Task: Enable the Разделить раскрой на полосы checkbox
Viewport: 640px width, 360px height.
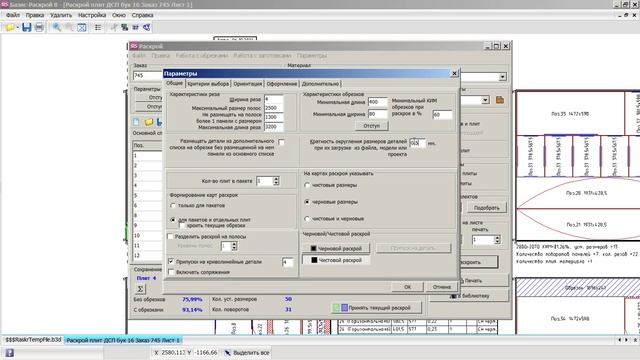Action: point(170,236)
